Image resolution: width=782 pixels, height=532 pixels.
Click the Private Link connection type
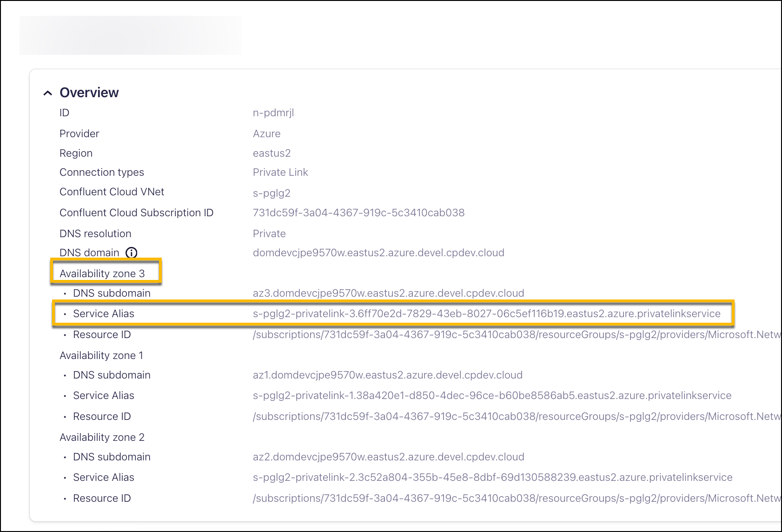pyautogui.click(x=280, y=172)
